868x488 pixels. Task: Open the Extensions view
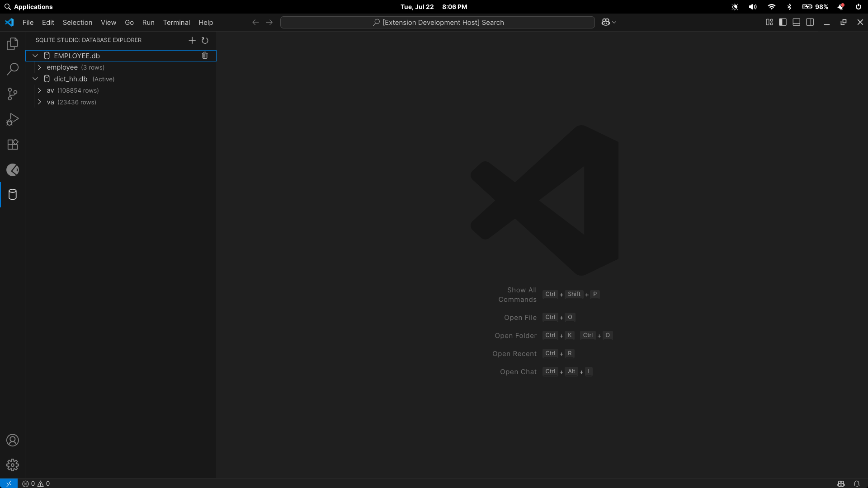[13, 145]
